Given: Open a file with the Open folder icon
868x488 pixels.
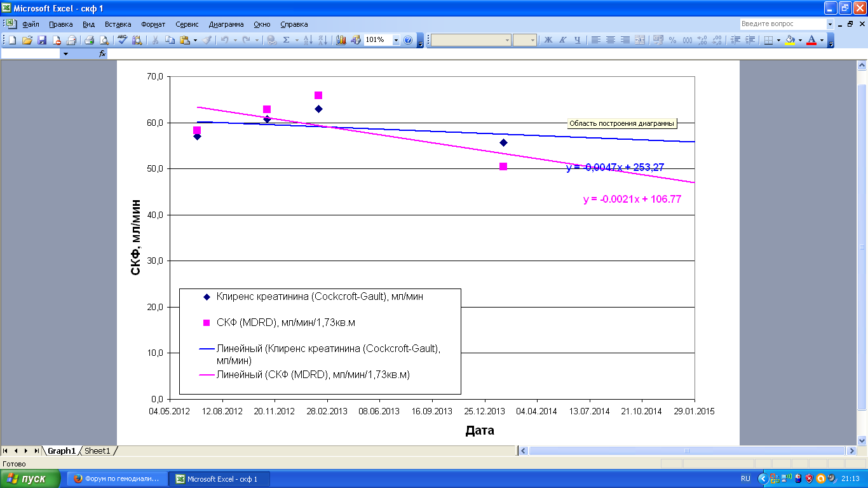Looking at the screenshot, I should [x=27, y=40].
